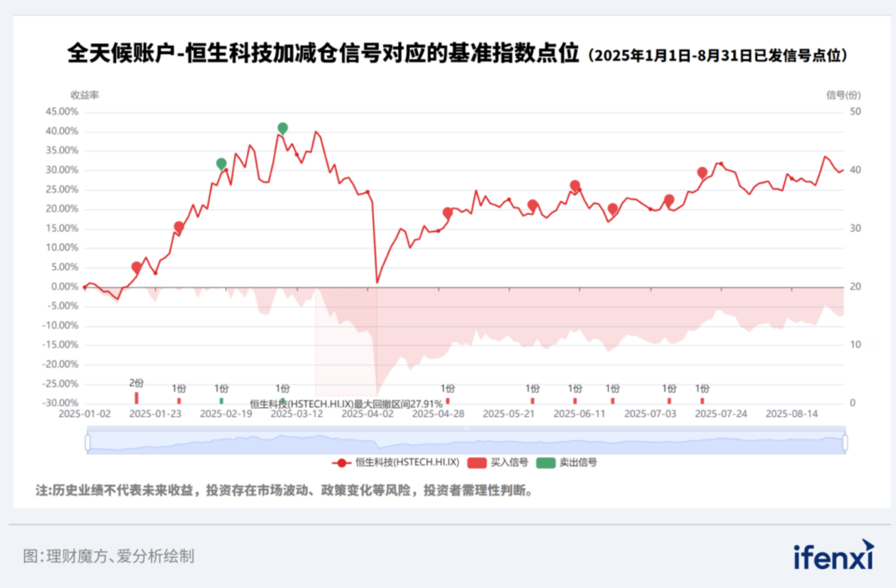Grab the right handle of the date zoom slider

845,442
